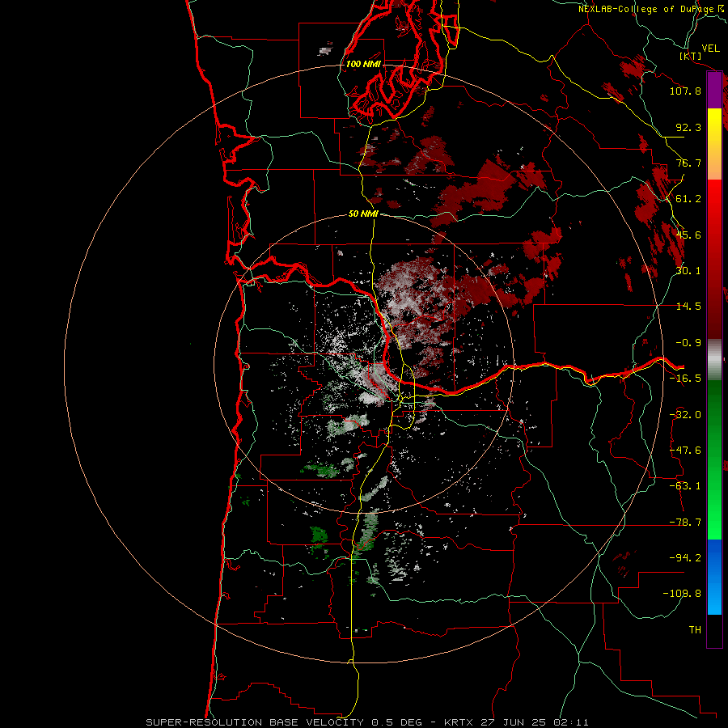
Task: Click the 30.1 legend value
Action: point(688,271)
